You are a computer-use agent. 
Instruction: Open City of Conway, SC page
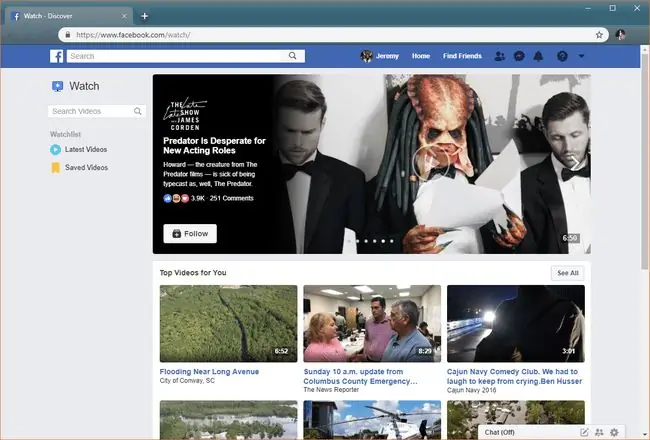click(x=187, y=381)
